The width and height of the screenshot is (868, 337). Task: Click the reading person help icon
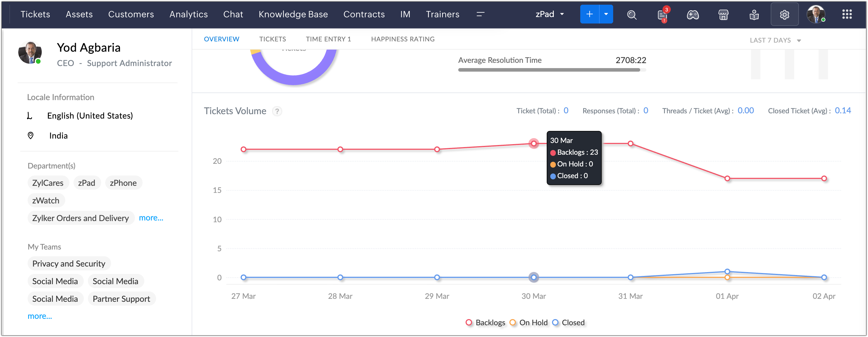click(x=754, y=14)
